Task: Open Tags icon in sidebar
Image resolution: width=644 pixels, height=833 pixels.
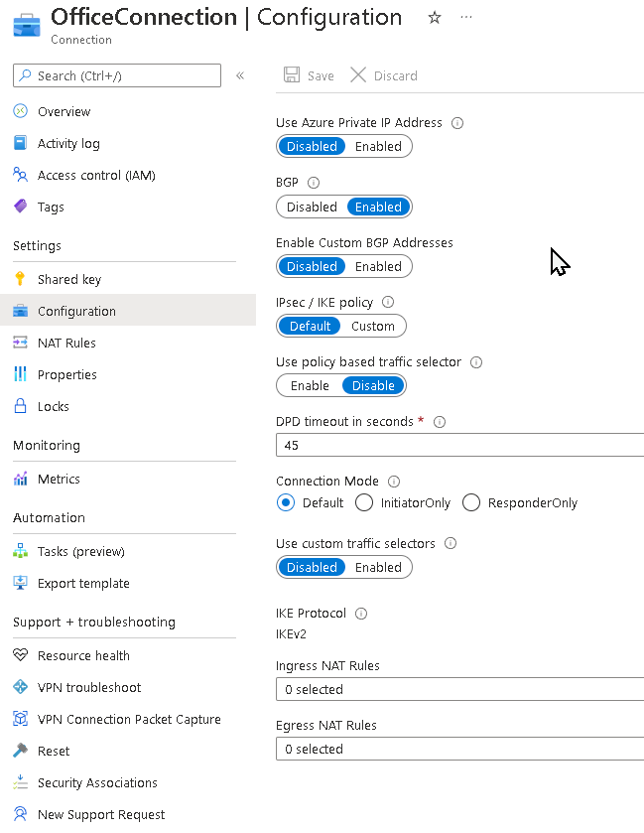Action: click(20, 207)
